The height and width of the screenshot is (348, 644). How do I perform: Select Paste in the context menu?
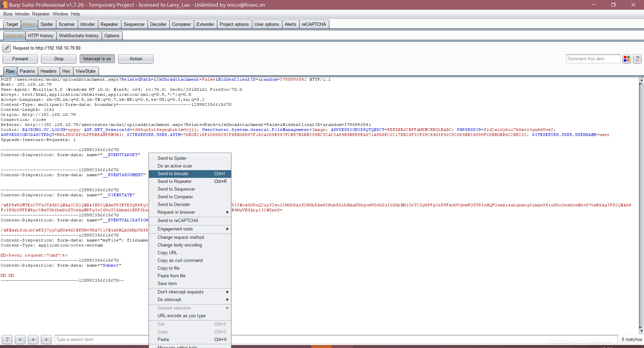point(190,340)
